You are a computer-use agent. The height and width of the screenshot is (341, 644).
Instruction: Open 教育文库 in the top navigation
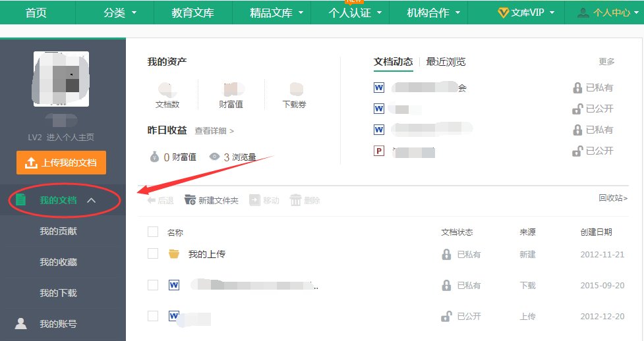click(x=192, y=13)
